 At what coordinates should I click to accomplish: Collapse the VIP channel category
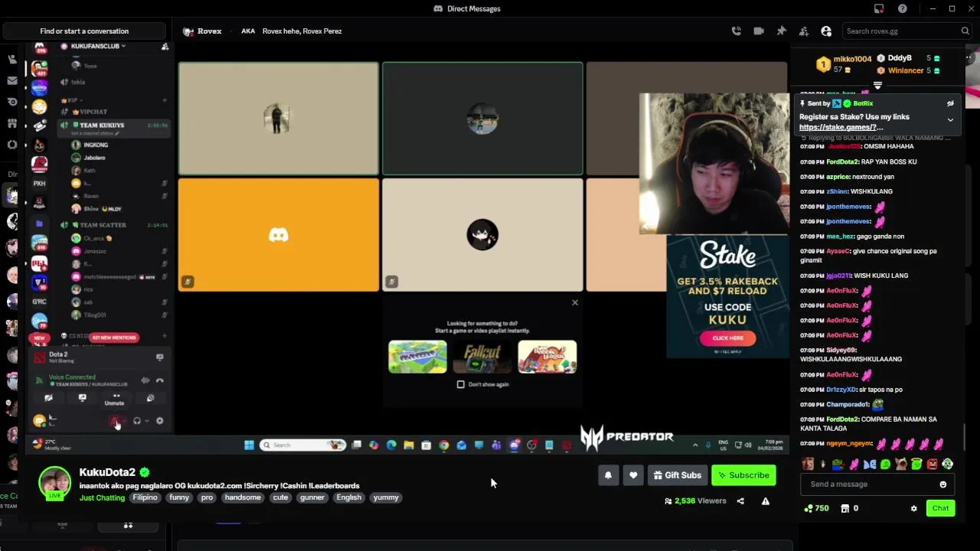tap(73, 100)
